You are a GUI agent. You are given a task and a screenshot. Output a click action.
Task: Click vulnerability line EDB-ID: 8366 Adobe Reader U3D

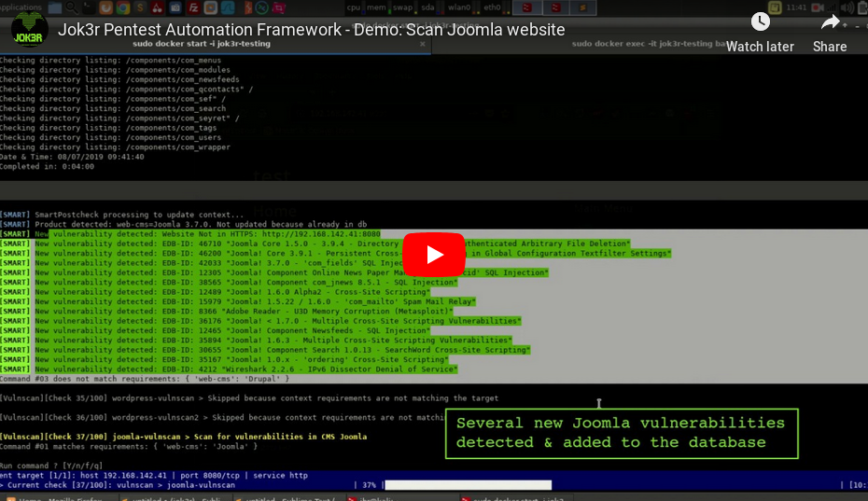(x=227, y=311)
